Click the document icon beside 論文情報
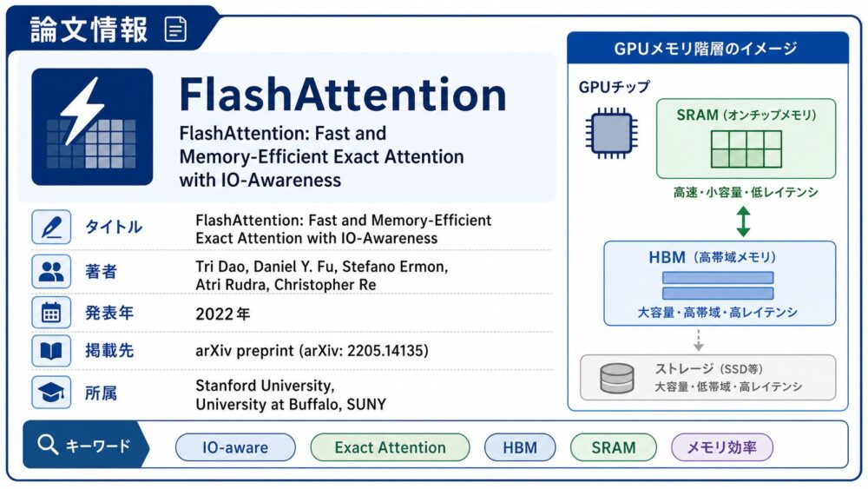This screenshot has width=868, height=489. [x=175, y=30]
